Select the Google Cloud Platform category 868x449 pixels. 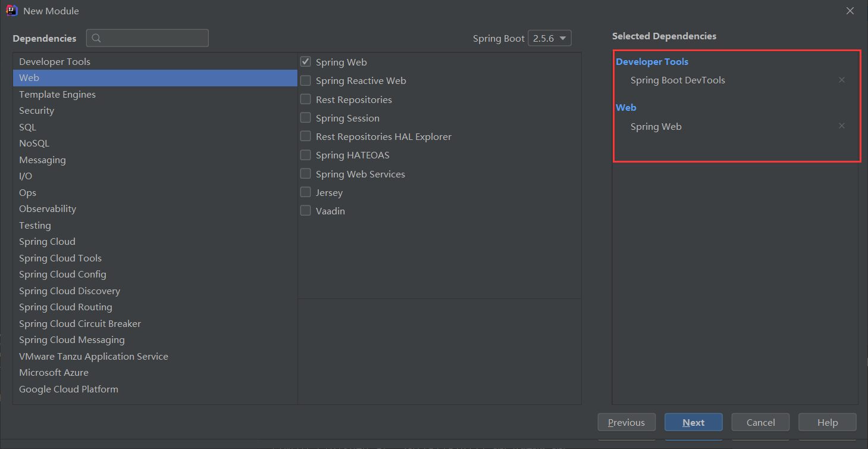tap(155, 389)
